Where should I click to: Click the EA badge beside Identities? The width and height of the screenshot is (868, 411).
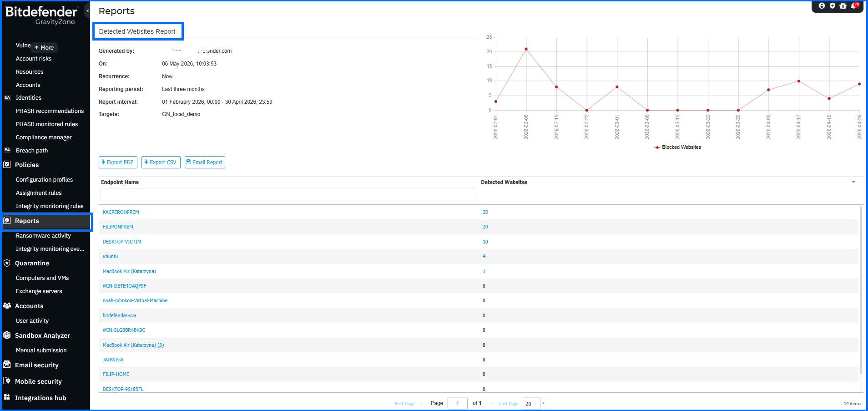(x=7, y=97)
